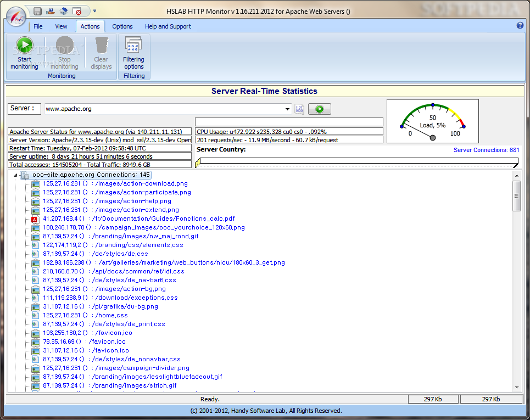Click the blue help question mark icon
530x420 pixels.
[x=520, y=26]
